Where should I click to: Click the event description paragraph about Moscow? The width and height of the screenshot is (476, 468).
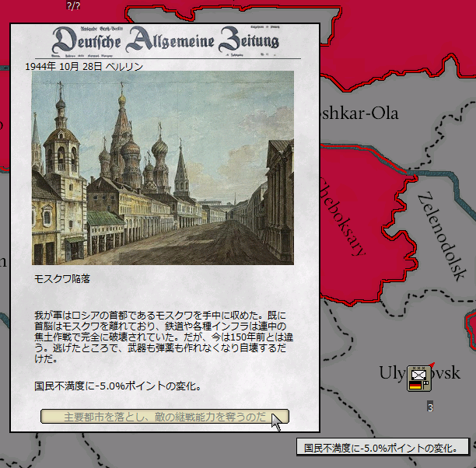[163, 337]
